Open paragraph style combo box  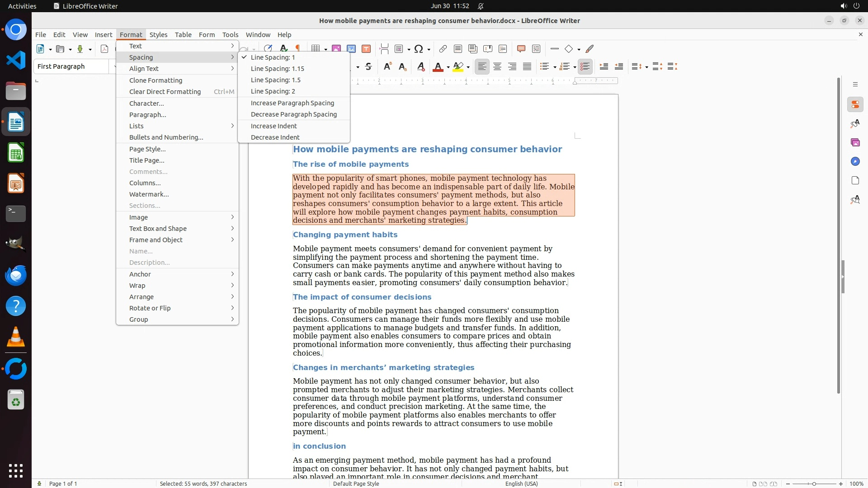[x=71, y=66]
